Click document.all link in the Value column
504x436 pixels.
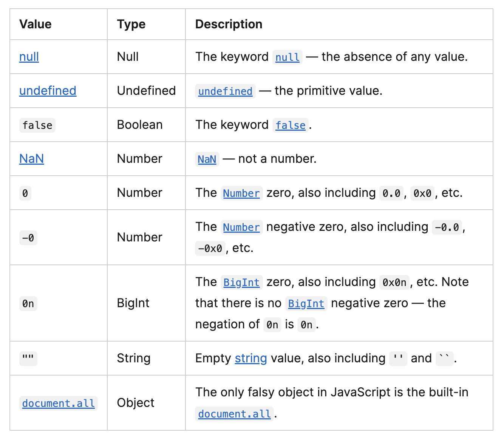59,403
